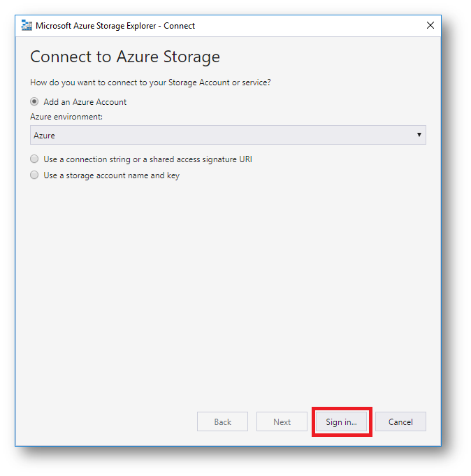Expand the Azure environment dropdown arrow
This screenshot has width=471, height=476.
[x=419, y=135]
